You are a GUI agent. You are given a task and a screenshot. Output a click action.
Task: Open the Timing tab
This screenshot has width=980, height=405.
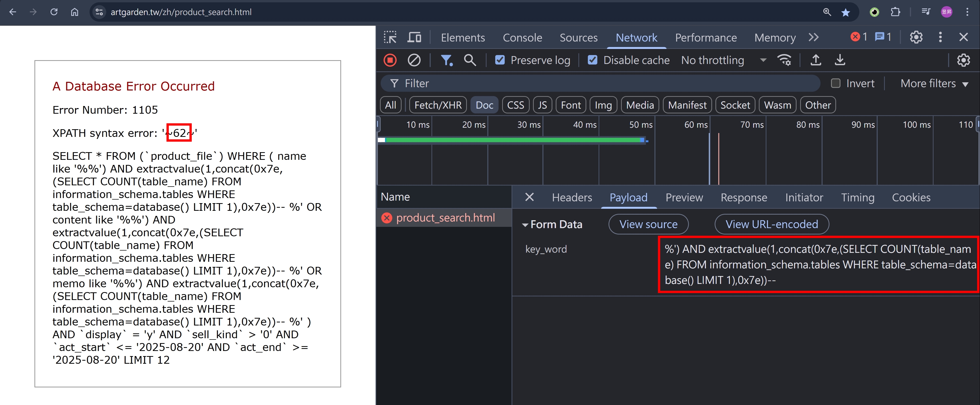pyautogui.click(x=858, y=197)
